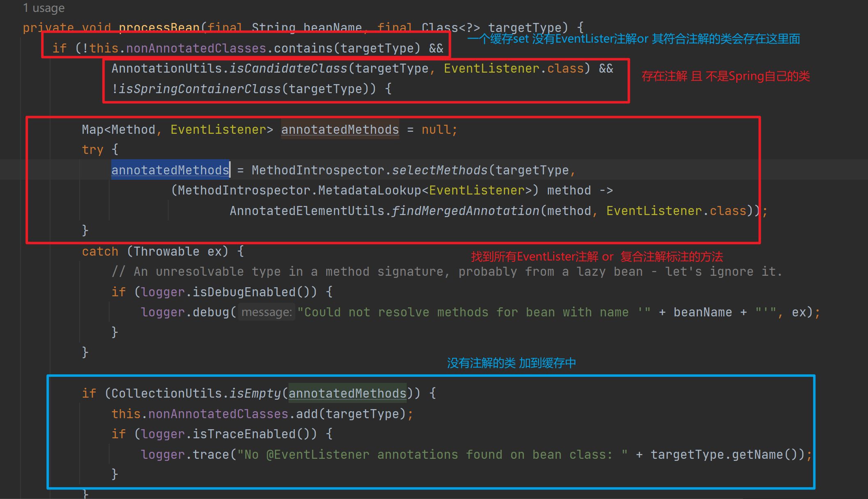Click the isTraceEnabled method call
This screenshot has height=499, width=868.
[244, 434]
